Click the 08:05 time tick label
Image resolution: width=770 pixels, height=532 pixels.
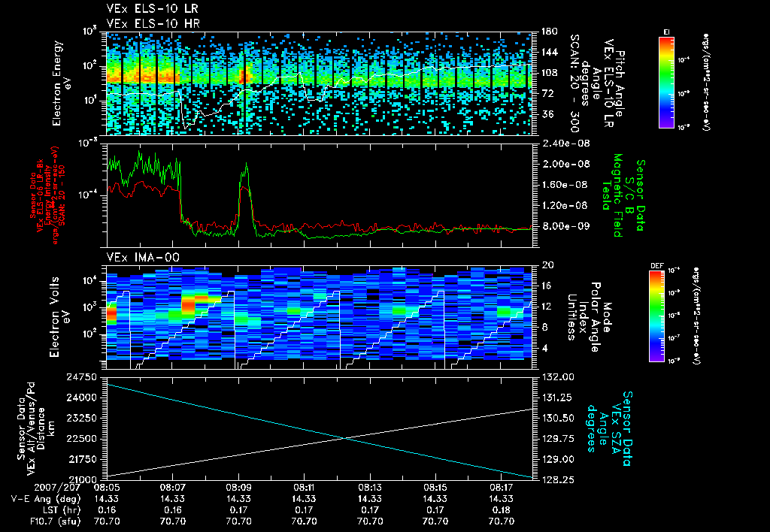[x=107, y=488]
